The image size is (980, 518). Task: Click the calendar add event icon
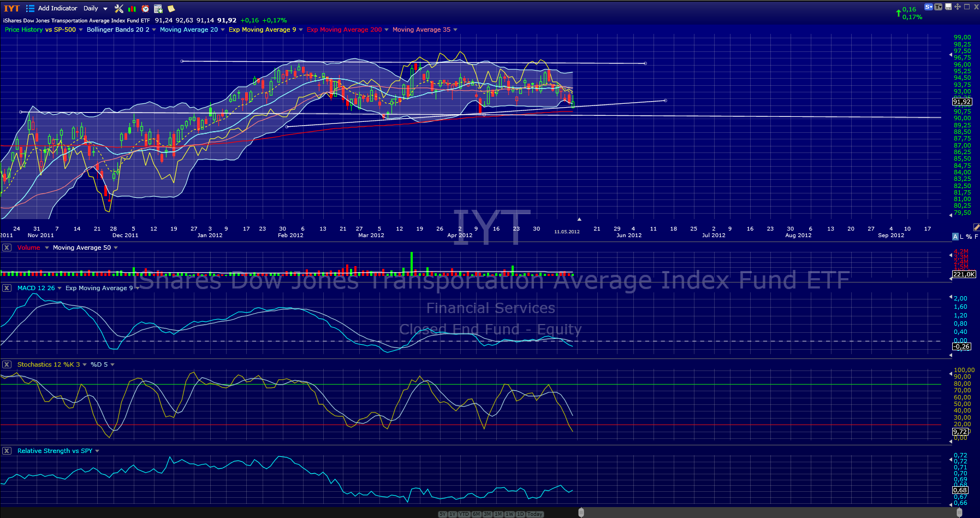point(158,8)
